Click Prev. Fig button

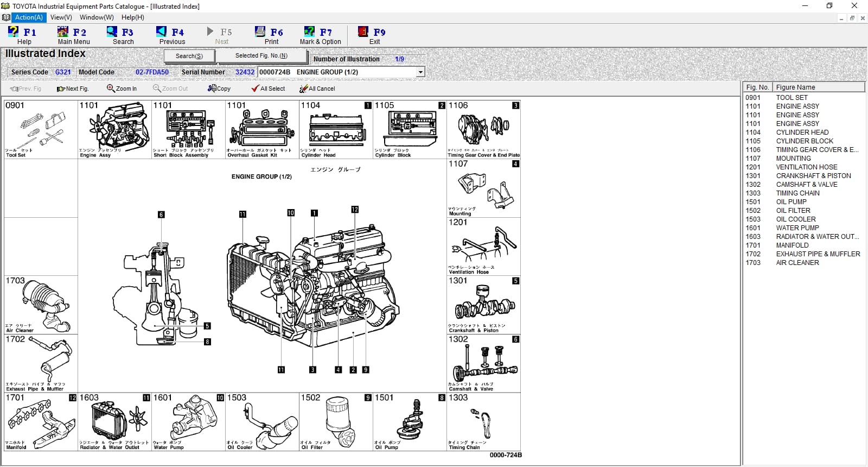(x=26, y=89)
